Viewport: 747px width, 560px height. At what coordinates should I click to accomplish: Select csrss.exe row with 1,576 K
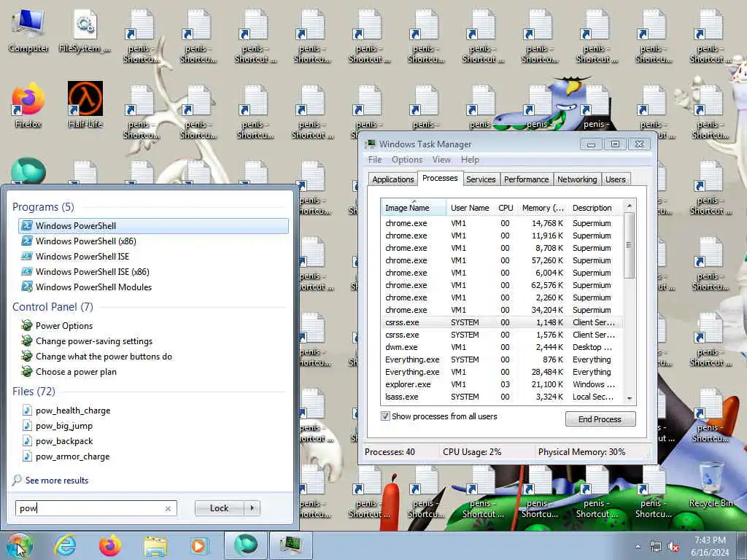click(502, 335)
